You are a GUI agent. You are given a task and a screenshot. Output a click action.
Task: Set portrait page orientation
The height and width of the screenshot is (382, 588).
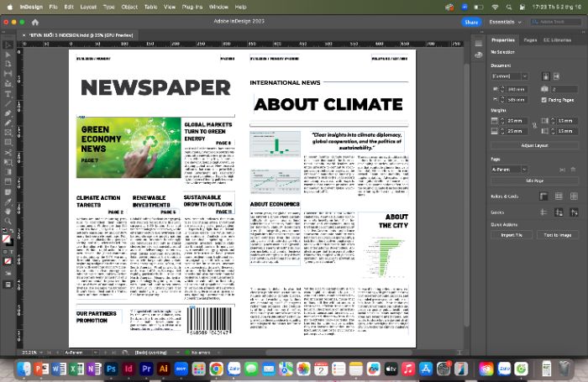pyautogui.click(x=546, y=76)
